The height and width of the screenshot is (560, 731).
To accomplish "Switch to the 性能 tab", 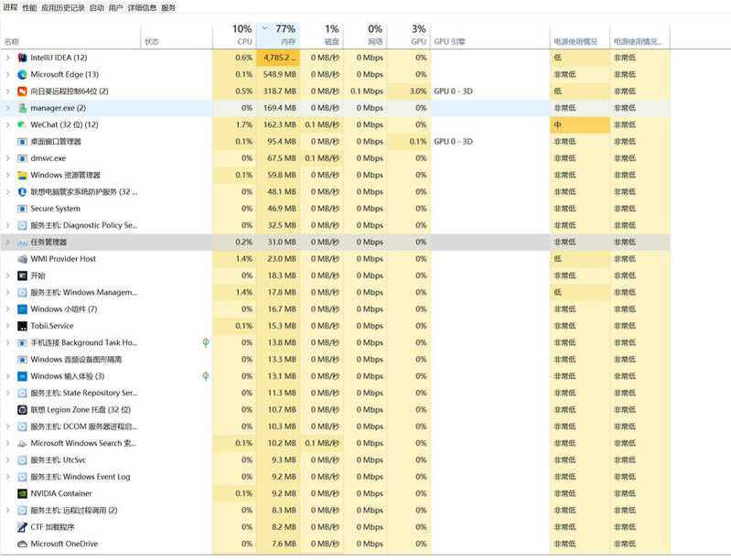I will (29, 7).
